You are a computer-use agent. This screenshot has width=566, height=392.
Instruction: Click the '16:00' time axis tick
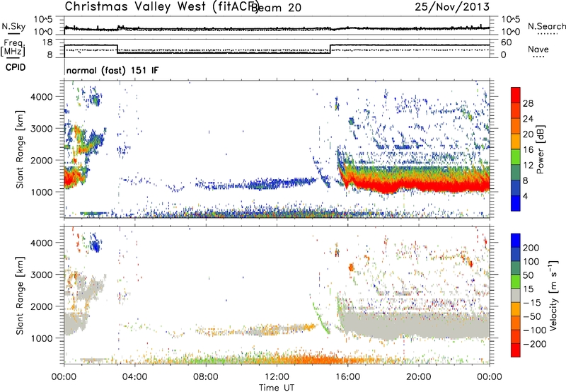coord(348,377)
